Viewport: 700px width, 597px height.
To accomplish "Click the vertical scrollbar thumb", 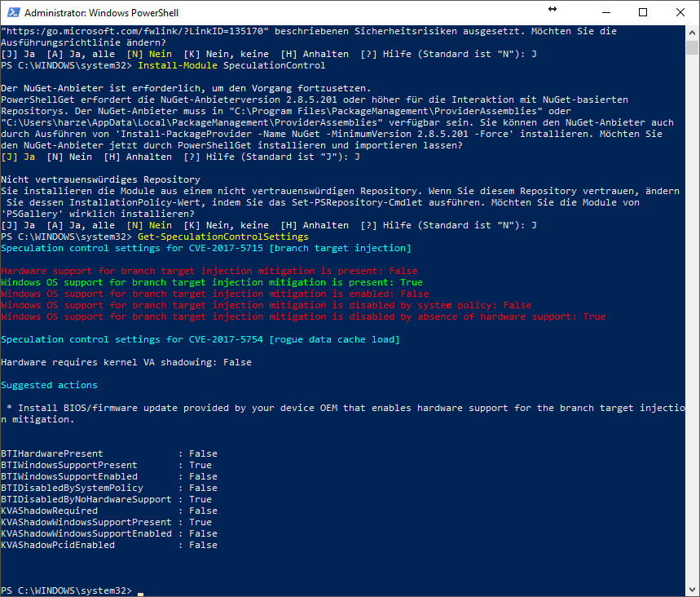I will pyautogui.click(x=692, y=47).
